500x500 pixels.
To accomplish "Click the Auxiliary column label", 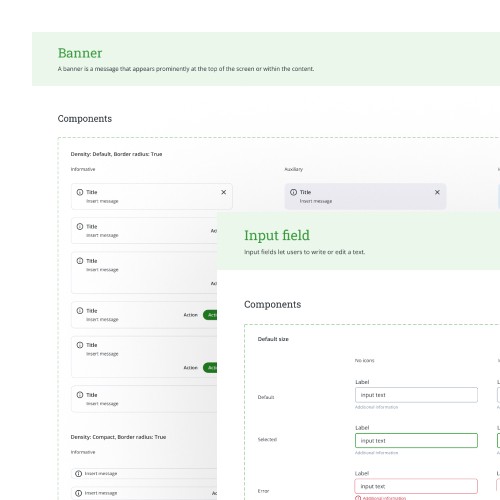I will tap(294, 169).
